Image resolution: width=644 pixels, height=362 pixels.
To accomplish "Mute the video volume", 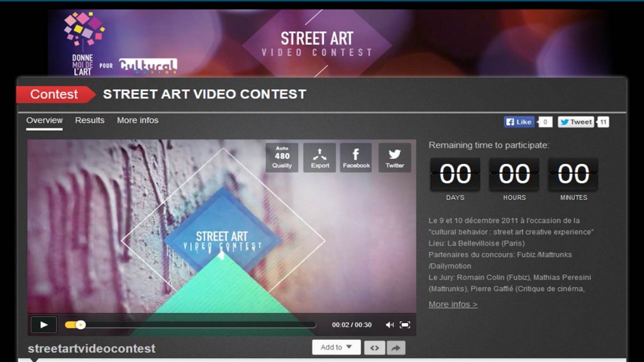I will click(389, 325).
